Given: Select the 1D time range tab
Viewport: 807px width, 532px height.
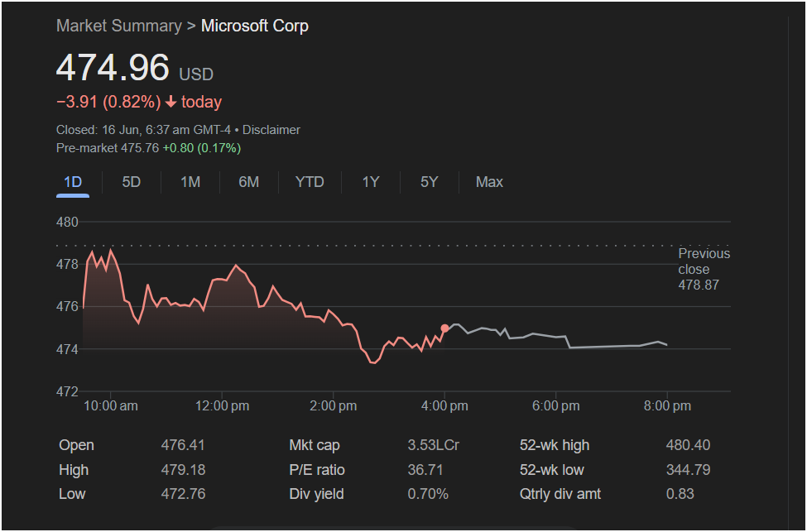Looking at the screenshot, I should [x=73, y=182].
